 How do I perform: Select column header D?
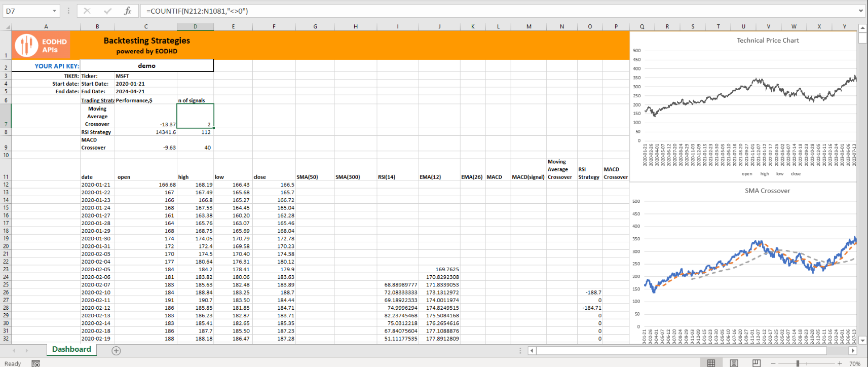[x=195, y=26]
